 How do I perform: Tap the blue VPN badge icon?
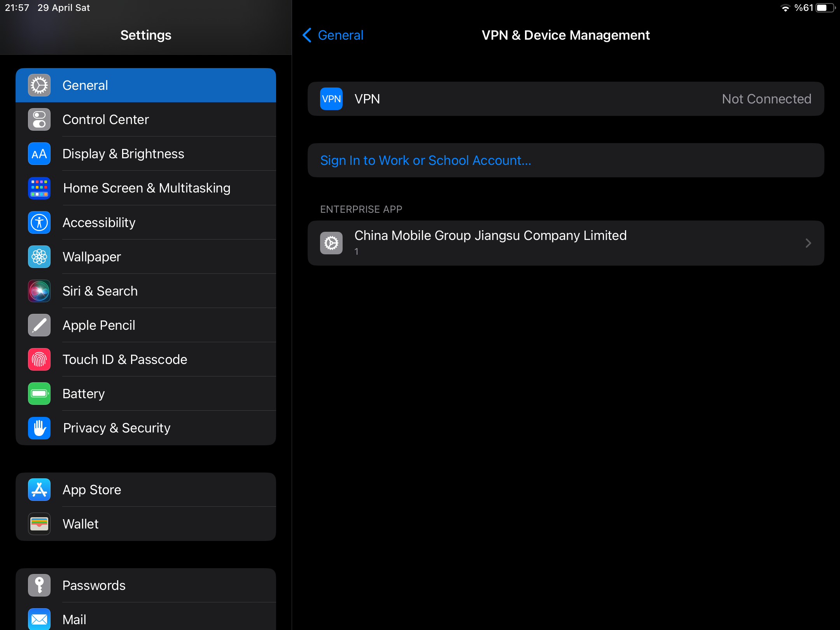(331, 99)
